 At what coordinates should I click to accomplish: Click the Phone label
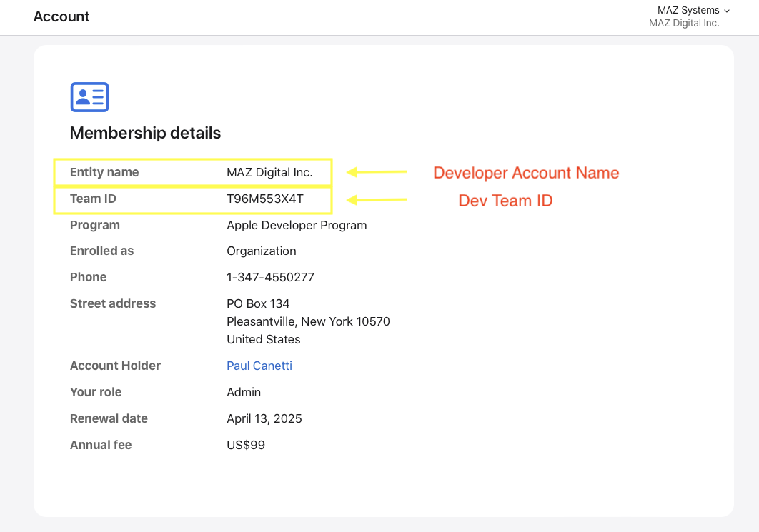pos(88,277)
